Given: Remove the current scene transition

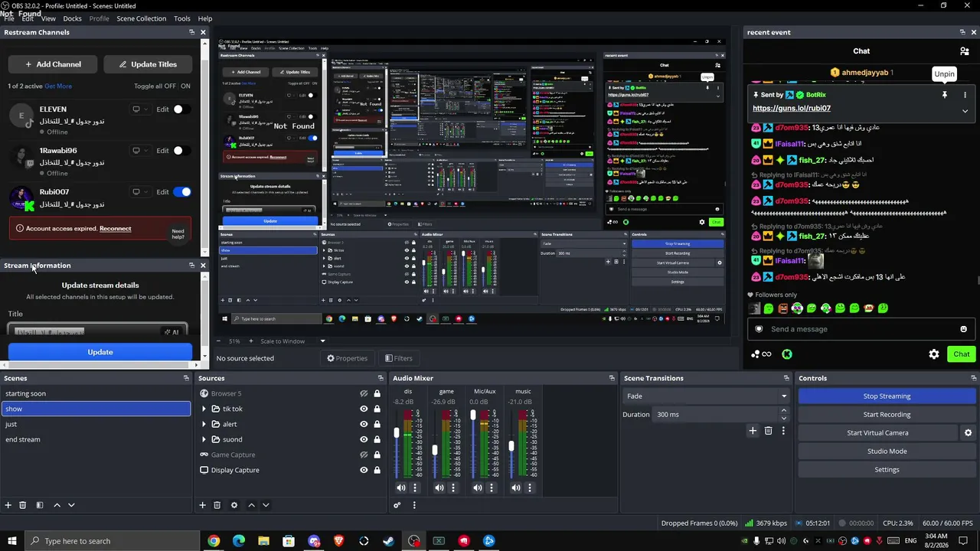Looking at the screenshot, I should 769,431.
